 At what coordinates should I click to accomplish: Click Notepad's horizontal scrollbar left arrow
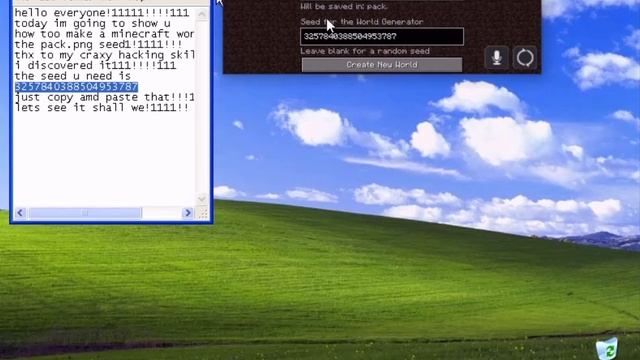[x=20, y=213]
